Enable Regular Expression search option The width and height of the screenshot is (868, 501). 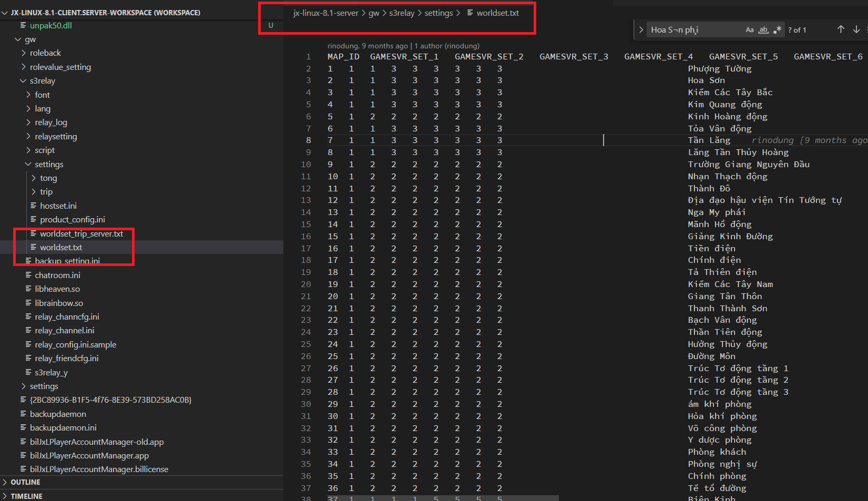[x=778, y=29]
